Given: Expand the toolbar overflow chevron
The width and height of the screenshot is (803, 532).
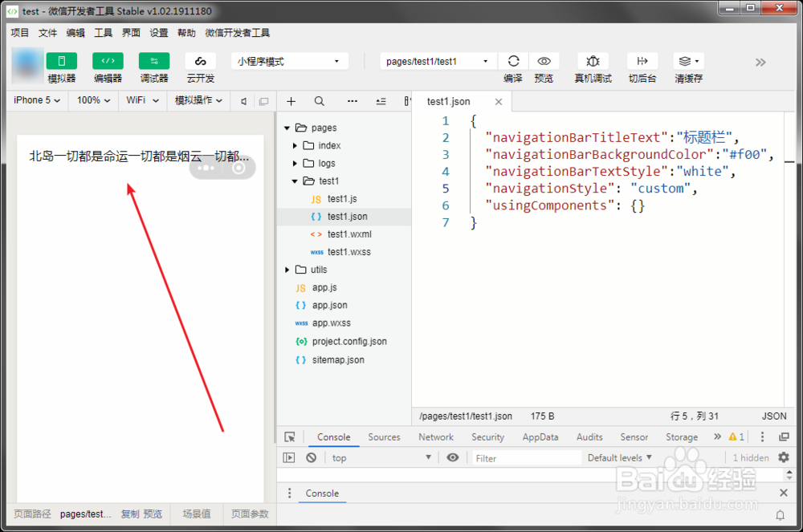Looking at the screenshot, I should (760, 63).
